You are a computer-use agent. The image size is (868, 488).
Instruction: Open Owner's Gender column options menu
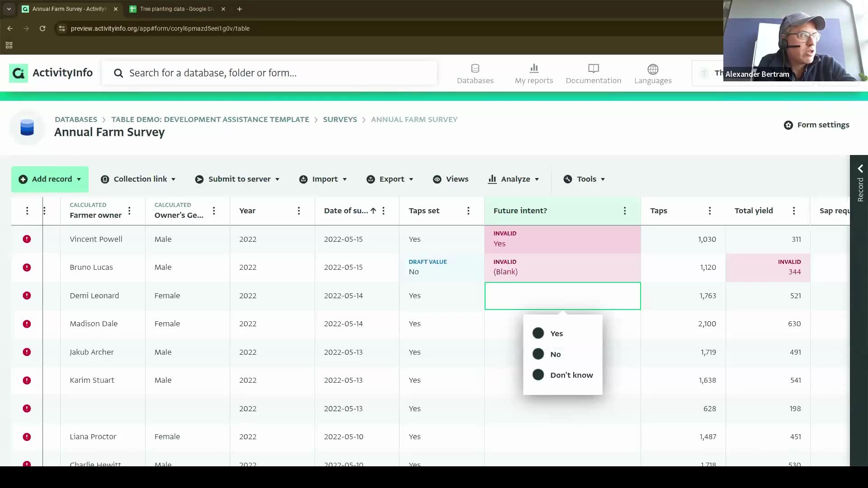[214, 211]
